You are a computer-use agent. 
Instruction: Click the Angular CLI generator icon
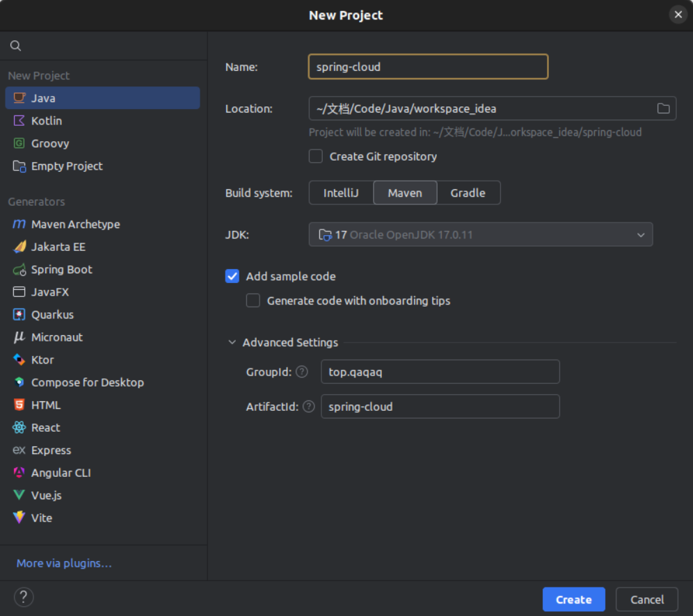pyautogui.click(x=19, y=473)
